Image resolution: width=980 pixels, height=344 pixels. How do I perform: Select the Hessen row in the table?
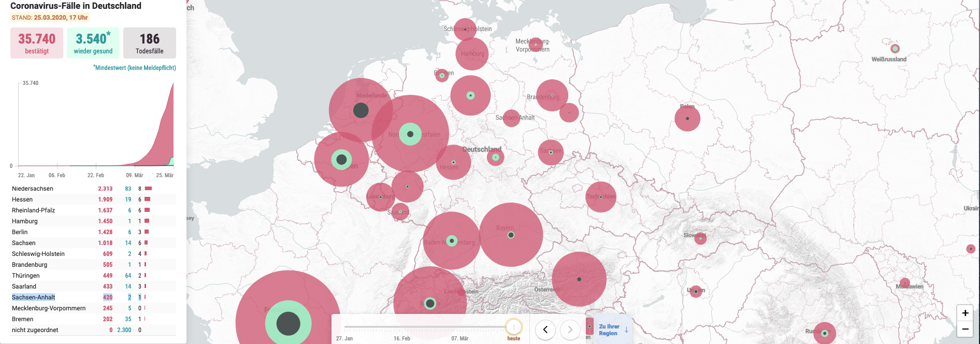[93, 199]
